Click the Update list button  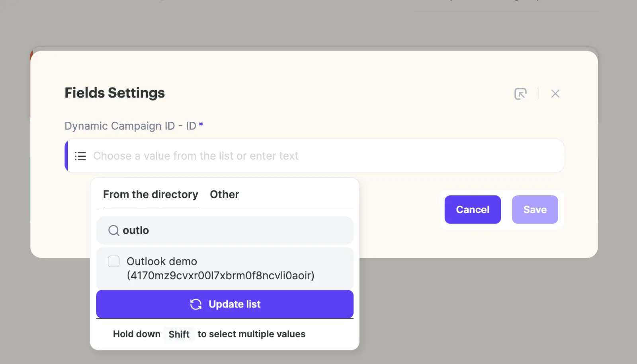pos(225,304)
